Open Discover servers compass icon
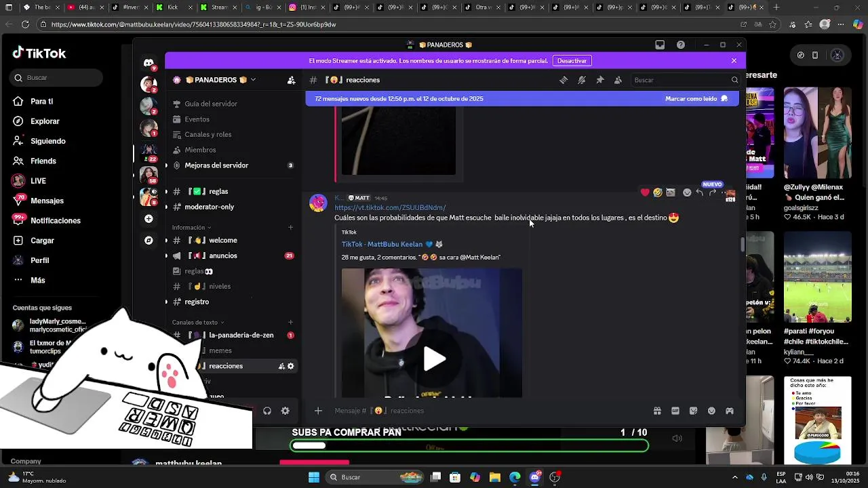Image resolution: width=868 pixels, height=488 pixels. point(149,241)
